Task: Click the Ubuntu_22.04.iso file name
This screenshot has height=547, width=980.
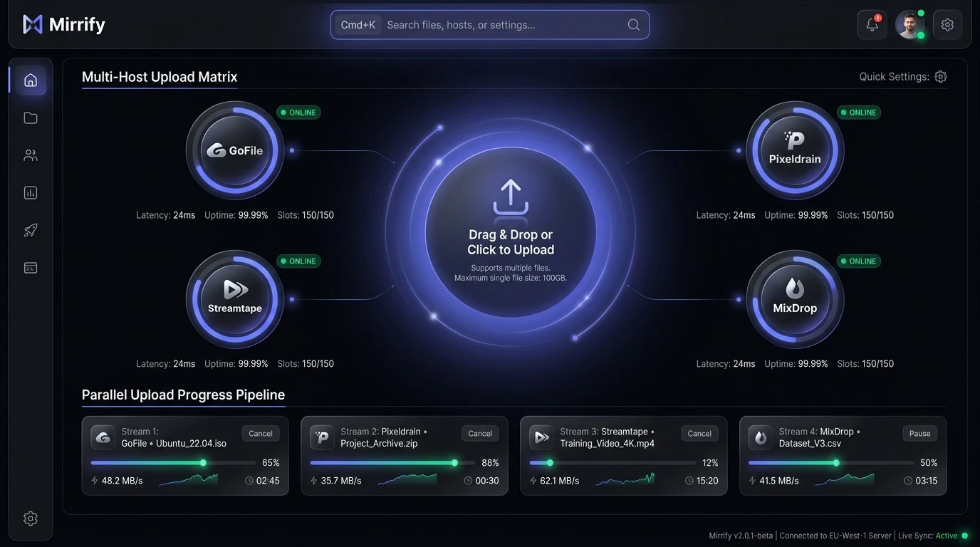Action: coord(191,444)
